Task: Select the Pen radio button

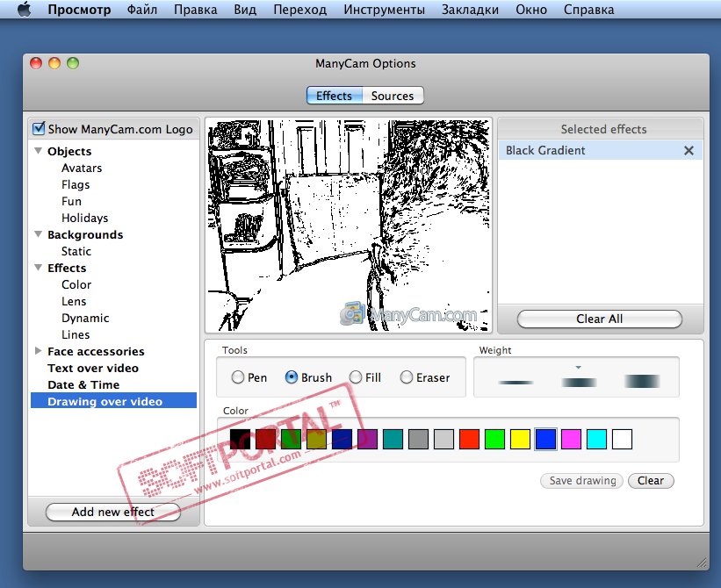Action: [x=238, y=377]
